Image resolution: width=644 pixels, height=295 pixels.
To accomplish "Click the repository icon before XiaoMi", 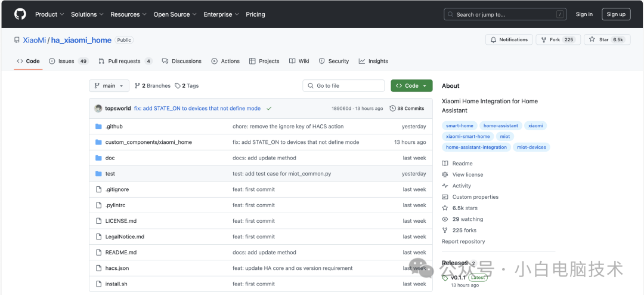I will click(17, 40).
